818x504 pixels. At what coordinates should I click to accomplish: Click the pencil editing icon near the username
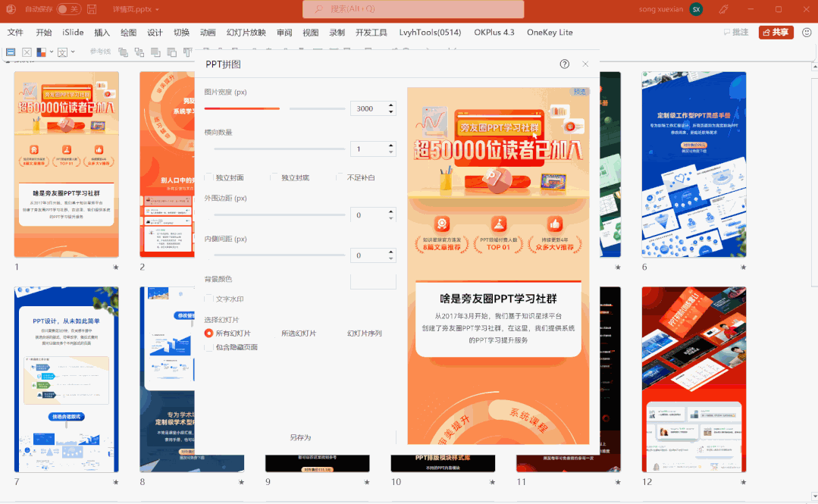pos(722,8)
